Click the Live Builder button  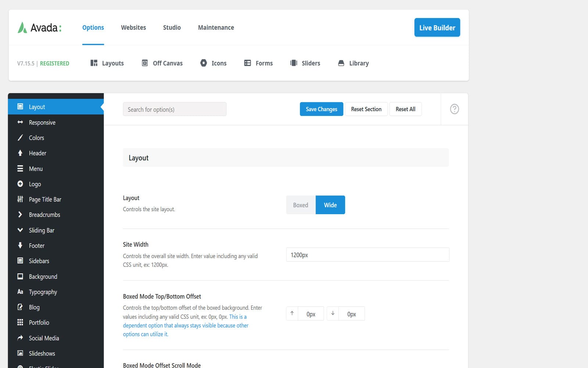point(437,28)
